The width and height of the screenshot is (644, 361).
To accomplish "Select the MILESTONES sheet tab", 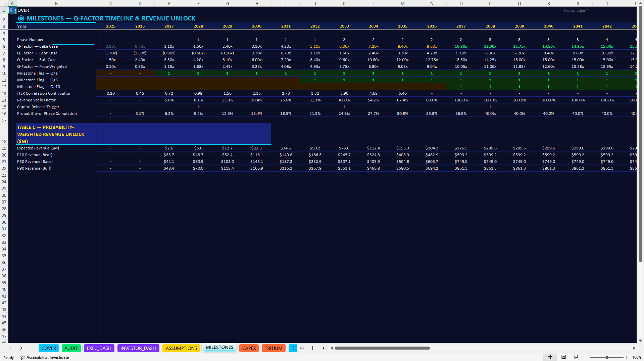I will pos(219,348).
